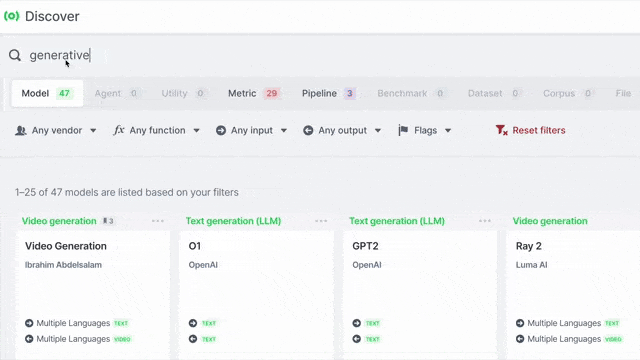
Task: Click input arrow icon on Video Generation card
Action: click(29, 323)
